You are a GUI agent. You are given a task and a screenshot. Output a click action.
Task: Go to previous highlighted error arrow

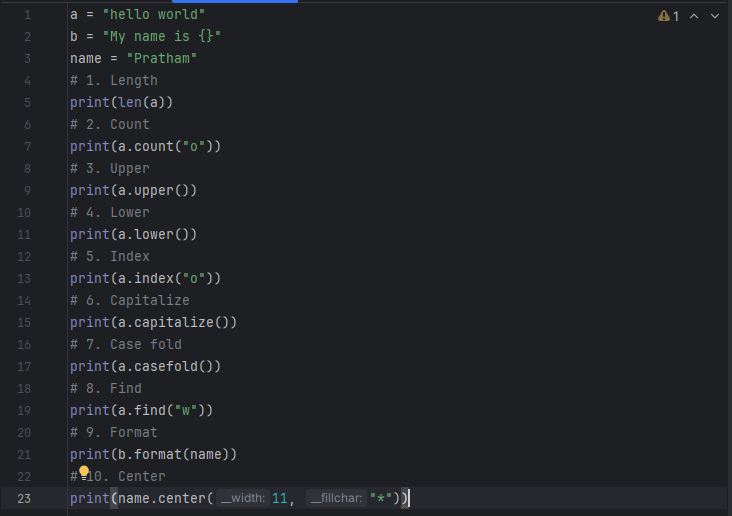[x=694, y=16]
